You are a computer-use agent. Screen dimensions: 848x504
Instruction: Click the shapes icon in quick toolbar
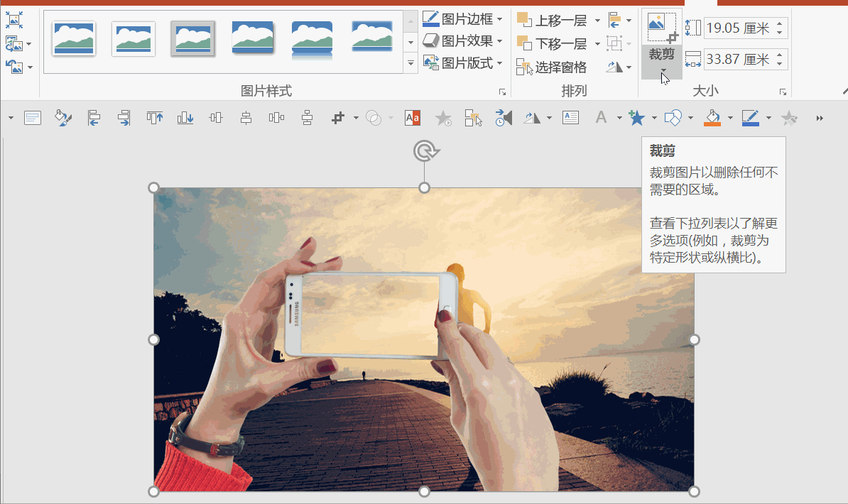(673, 118)
